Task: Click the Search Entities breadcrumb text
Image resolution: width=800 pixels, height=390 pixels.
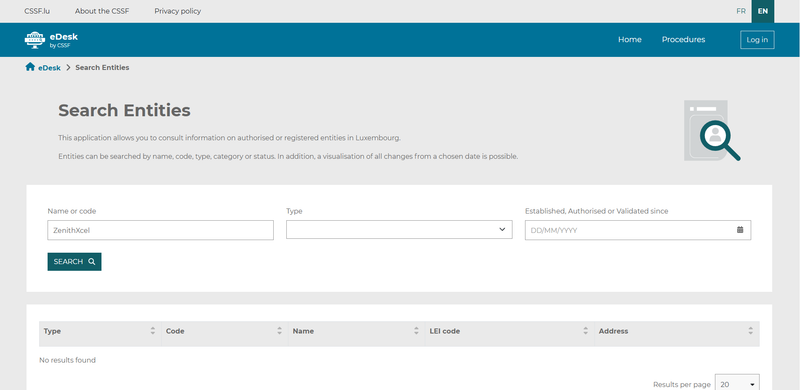Action: (102, 67)
